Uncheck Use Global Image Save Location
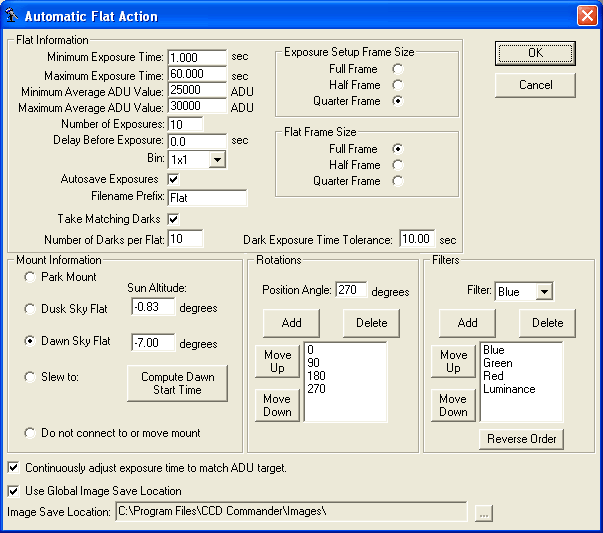Screen dimensions: 603x533 [13, 491]
